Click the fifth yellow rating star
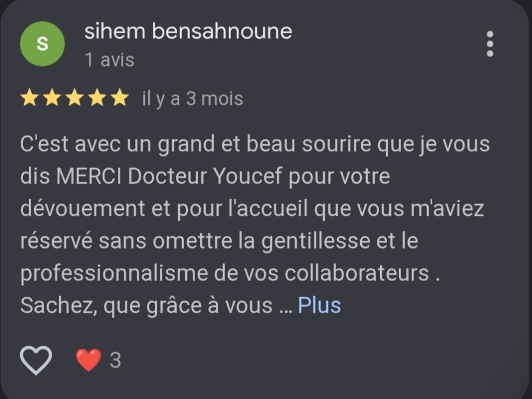This screenshot has width=532, height=399. [x=120, y=98]
